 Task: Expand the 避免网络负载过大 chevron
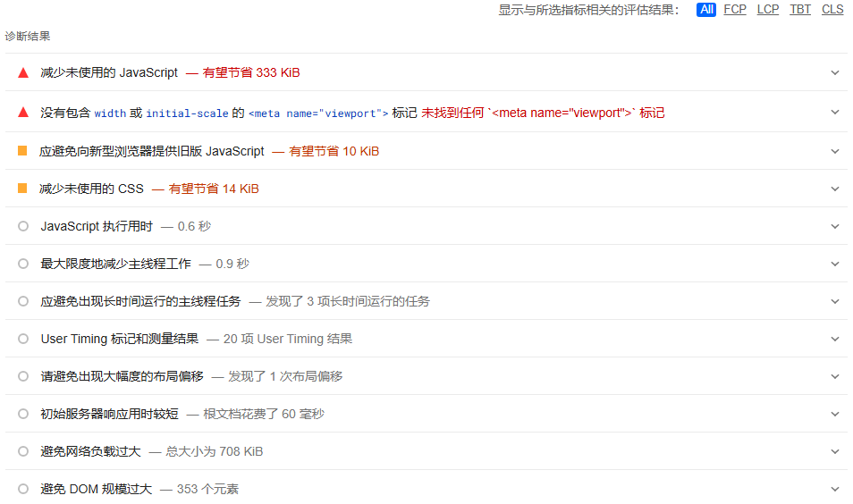[835, 451]
